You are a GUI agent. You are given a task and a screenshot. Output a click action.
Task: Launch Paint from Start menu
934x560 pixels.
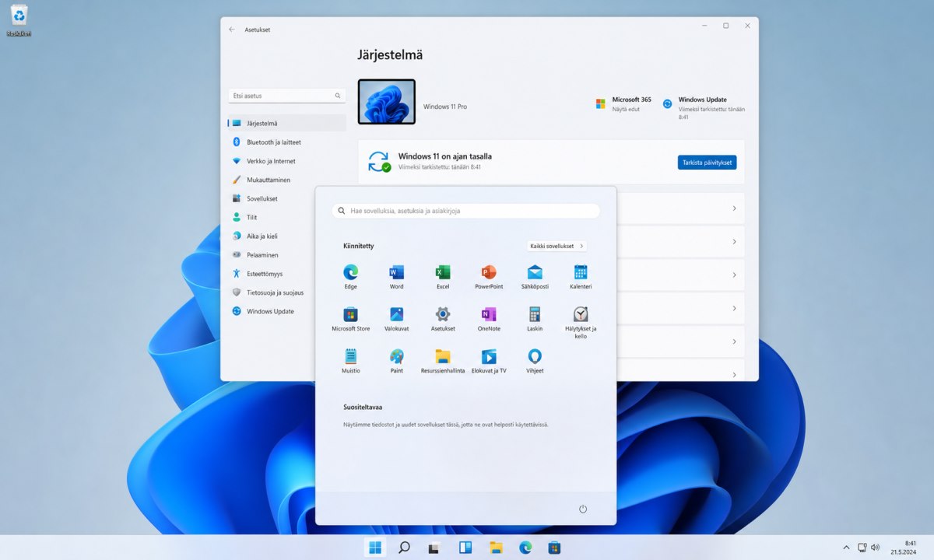[396, 361]
